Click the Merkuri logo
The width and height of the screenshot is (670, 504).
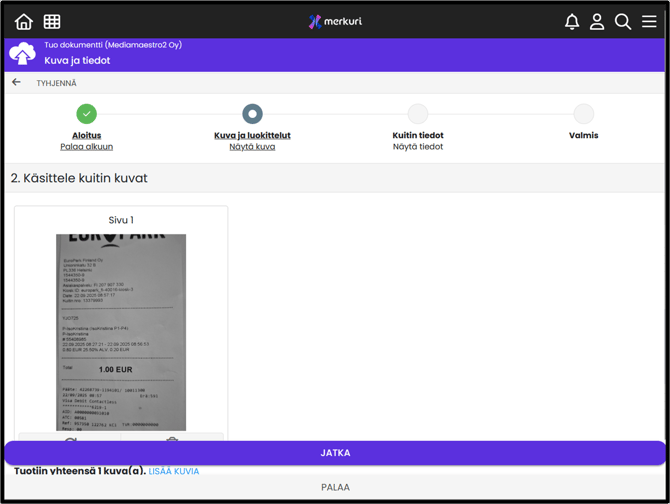tap(335, 21)
